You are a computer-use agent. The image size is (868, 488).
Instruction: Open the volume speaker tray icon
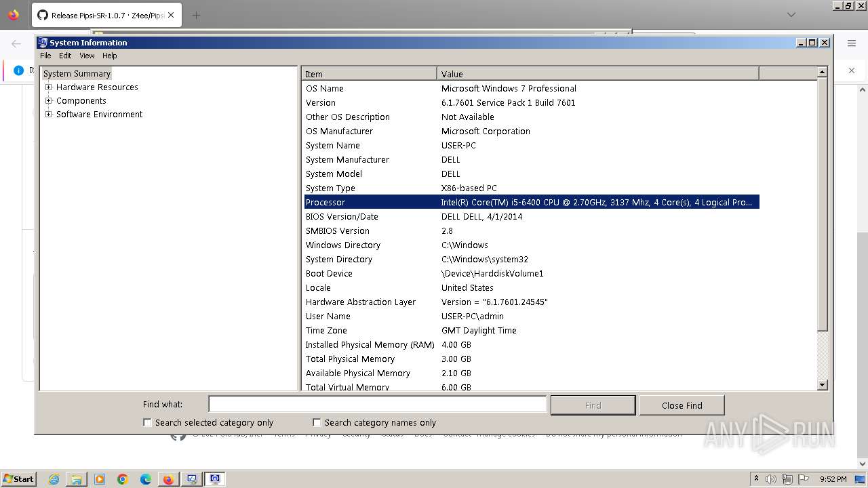[772, 479]
